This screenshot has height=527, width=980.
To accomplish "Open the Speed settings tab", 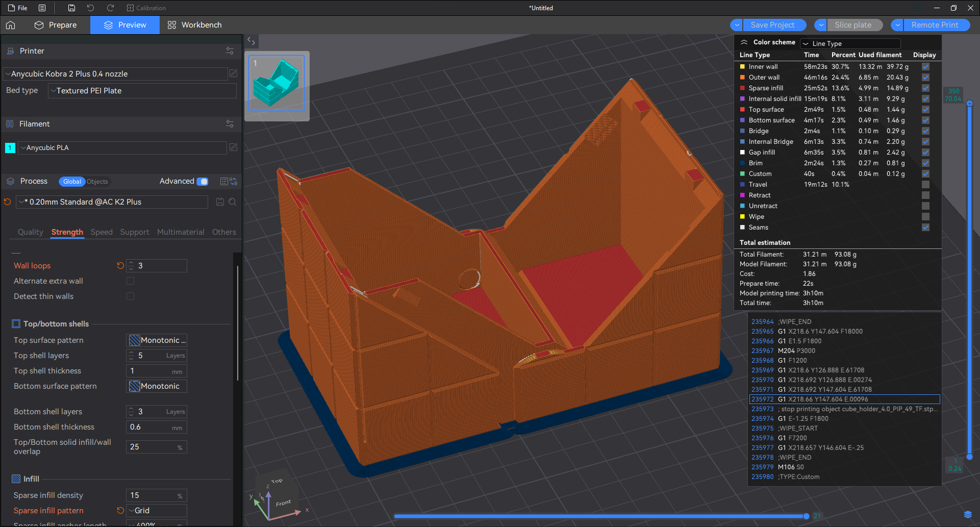I will (x=102, y=232).
